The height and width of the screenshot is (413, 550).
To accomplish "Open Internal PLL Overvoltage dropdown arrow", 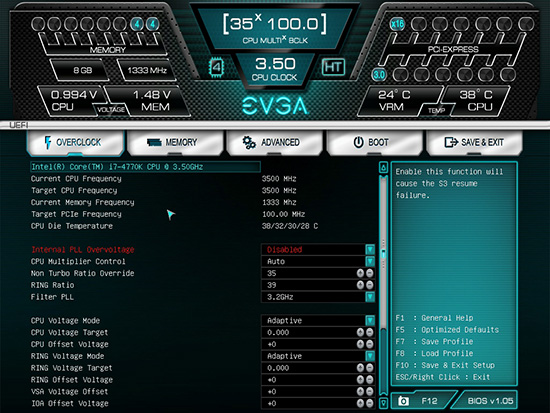I will pyautogui.click(x=370, y=249).
